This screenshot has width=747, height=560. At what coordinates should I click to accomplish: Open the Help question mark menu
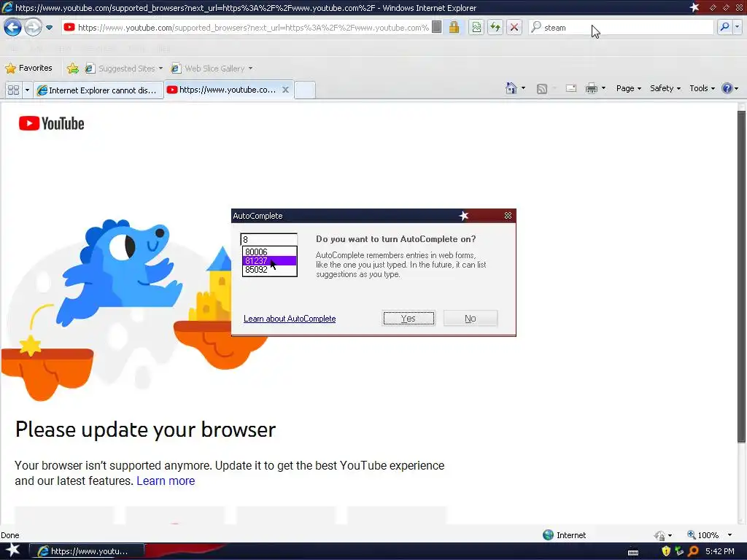coord(729,88)
